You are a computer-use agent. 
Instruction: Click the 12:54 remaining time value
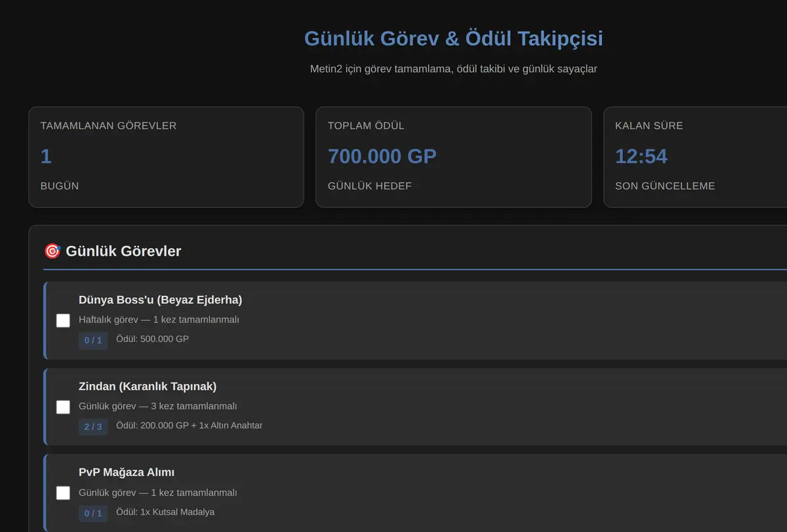pos(641,156)
